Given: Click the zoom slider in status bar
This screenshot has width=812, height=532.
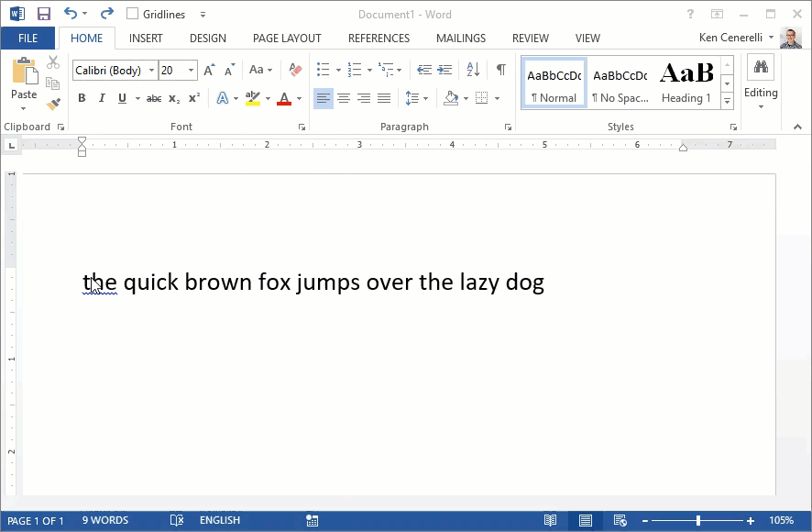Looking at the screenshot, I should click(698, 520).
